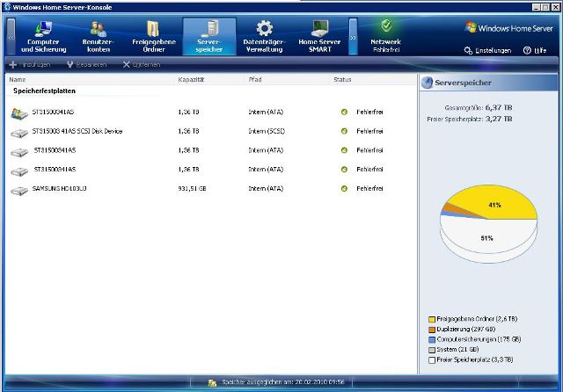
Task: Click the white Freier Speicherplatz legend swatch
Action: (432, 359)
